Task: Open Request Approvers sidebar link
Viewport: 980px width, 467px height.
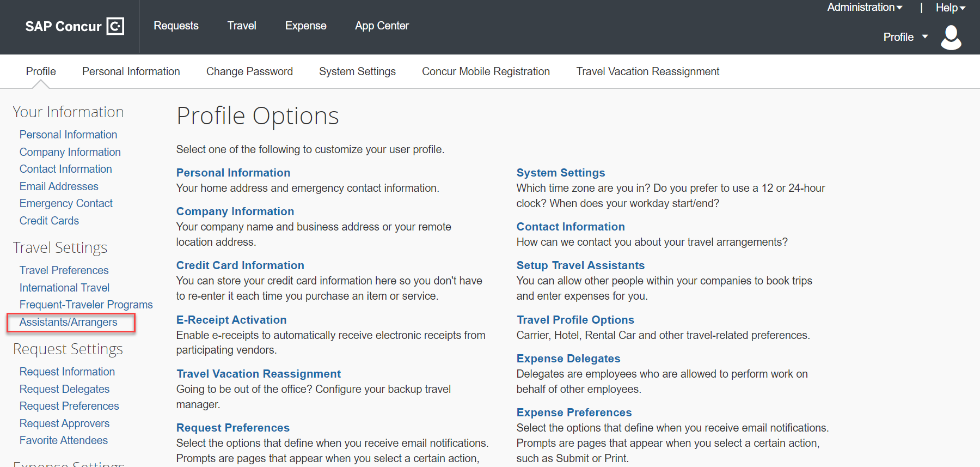Action: tap(64, 423)
